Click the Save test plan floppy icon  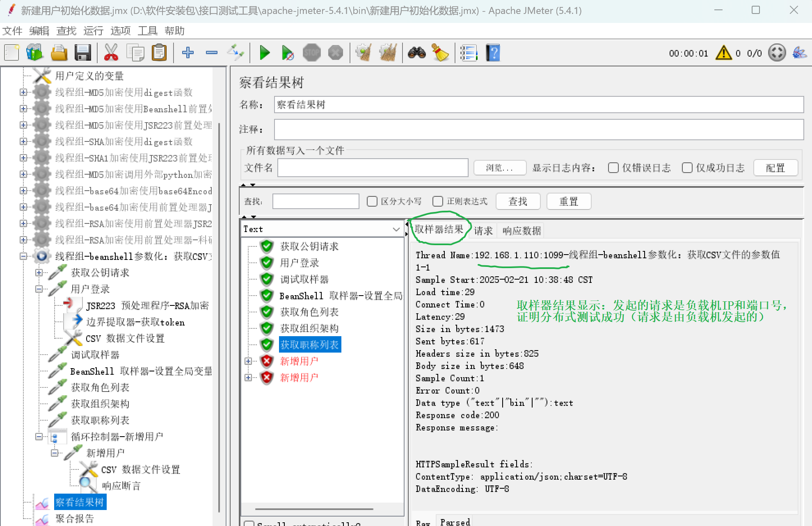[82, 53]
